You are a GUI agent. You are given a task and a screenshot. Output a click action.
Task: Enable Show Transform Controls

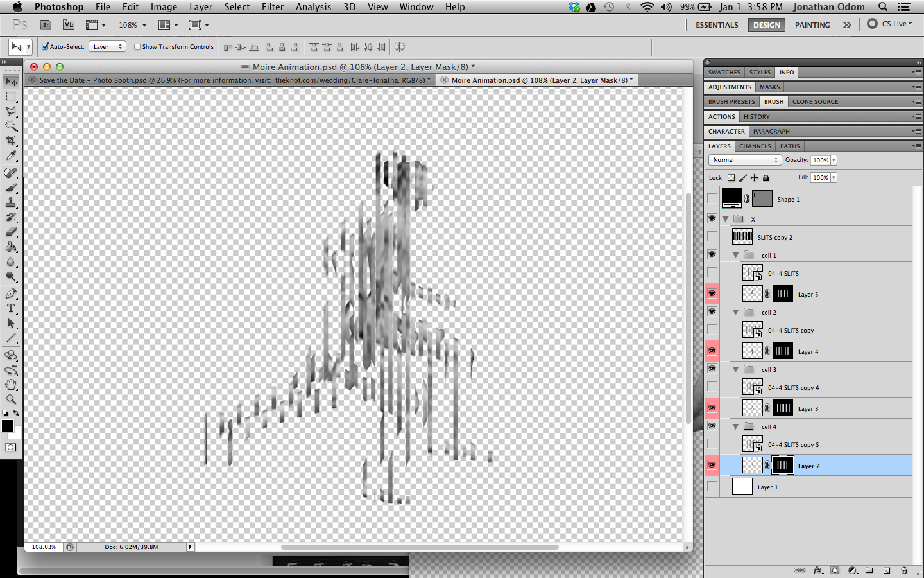137,46
